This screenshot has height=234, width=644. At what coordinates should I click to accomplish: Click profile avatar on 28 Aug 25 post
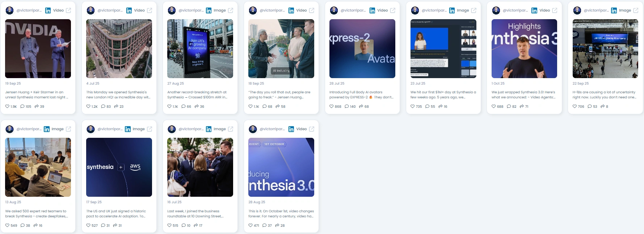253,129
